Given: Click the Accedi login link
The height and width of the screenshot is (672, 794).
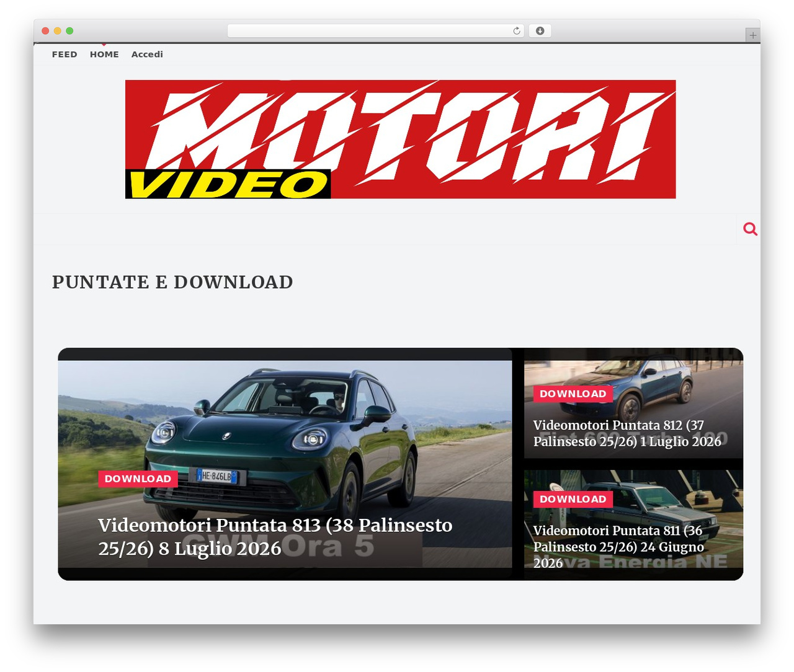Looking at the screenshot, I should 147,55.
